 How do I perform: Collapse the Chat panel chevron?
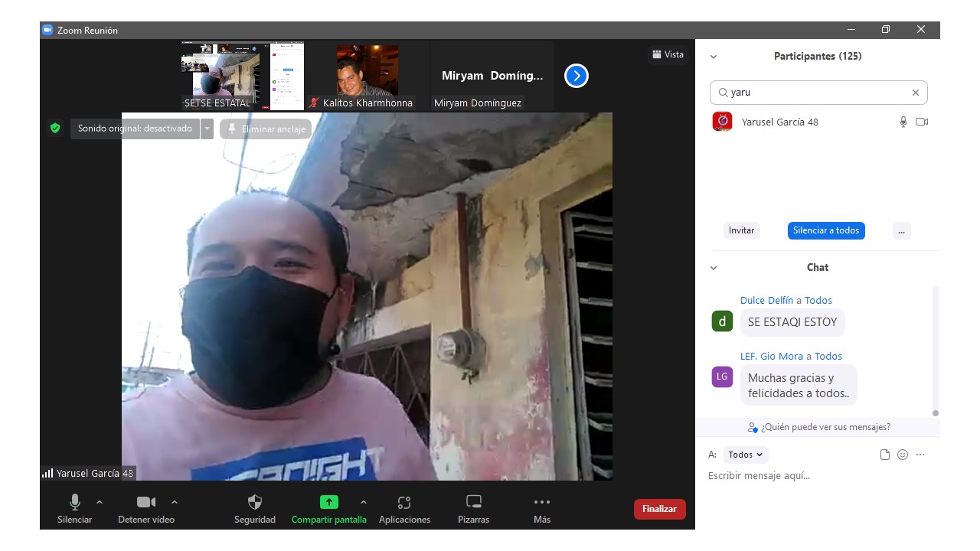coord(714,268)
